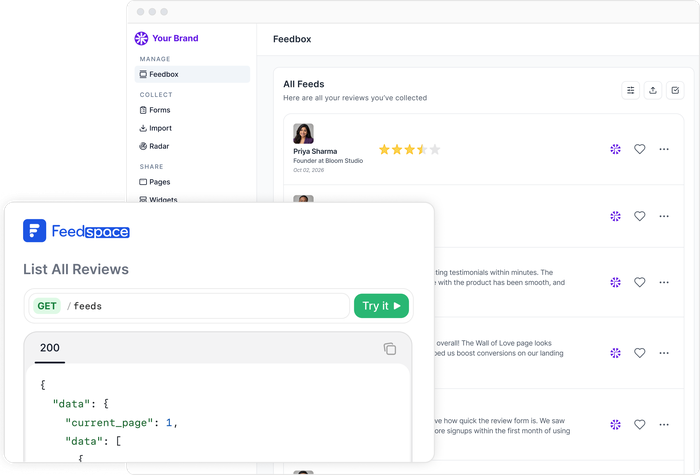Open more options on the second review
700x475 pixels.
[664, 217]
